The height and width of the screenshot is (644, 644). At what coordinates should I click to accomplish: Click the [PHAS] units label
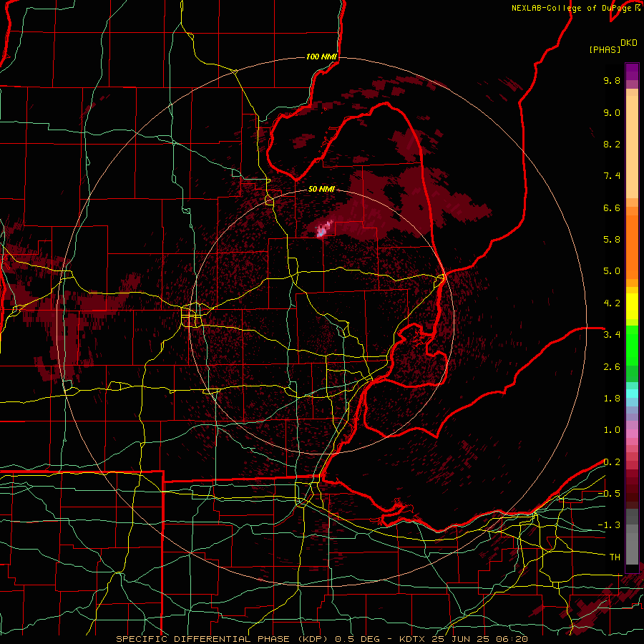click(x=605, y=50)
